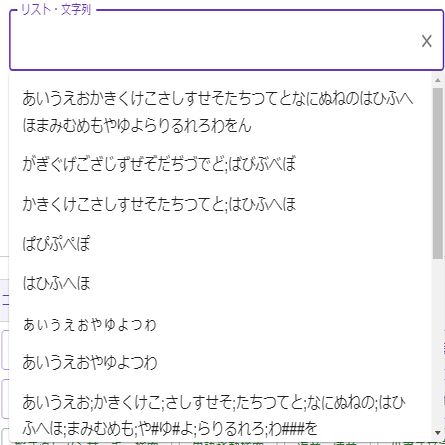Grab the dropdown list scrollbar thumb
445x445 pixels.
coord(438,173)
